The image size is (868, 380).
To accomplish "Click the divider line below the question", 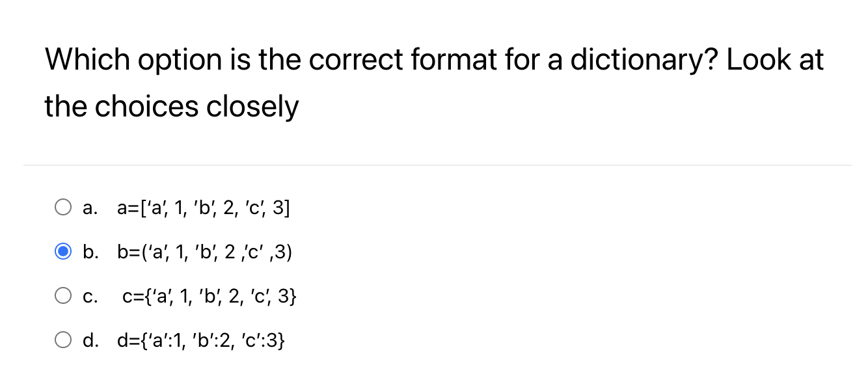I will point(434,164).
